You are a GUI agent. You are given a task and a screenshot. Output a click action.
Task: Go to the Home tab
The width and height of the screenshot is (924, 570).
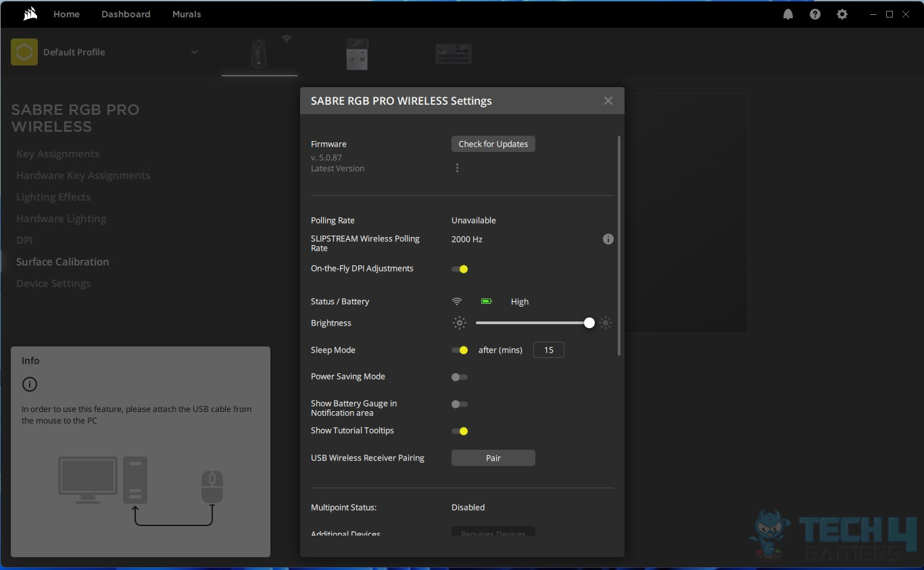click(x=66, y=14)
